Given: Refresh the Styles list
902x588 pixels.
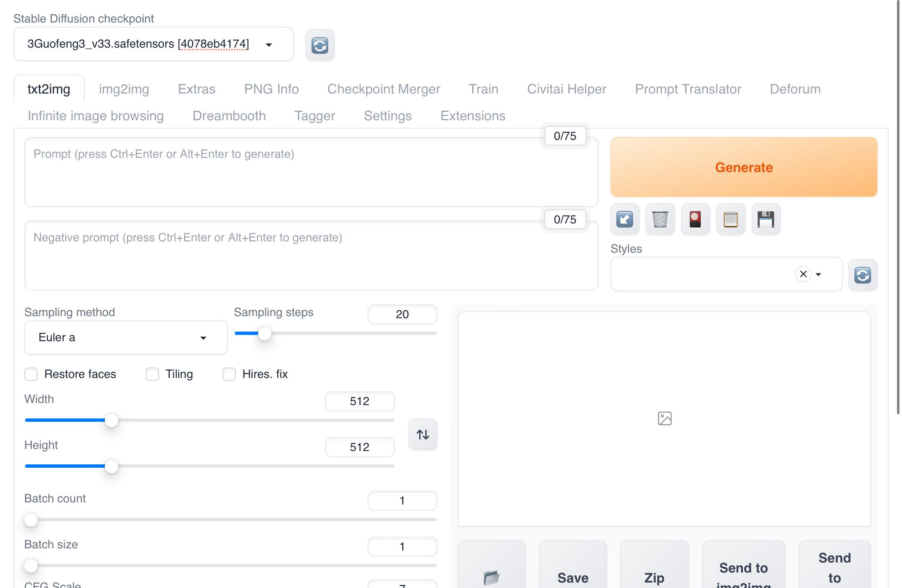Looking at the screenshot, I should coord(862,275).
